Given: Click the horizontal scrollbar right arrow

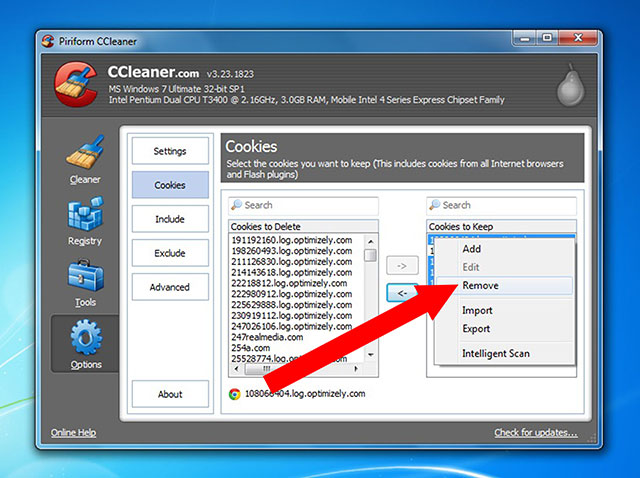Looking at the screenshot, I should (x=356, y=369).
